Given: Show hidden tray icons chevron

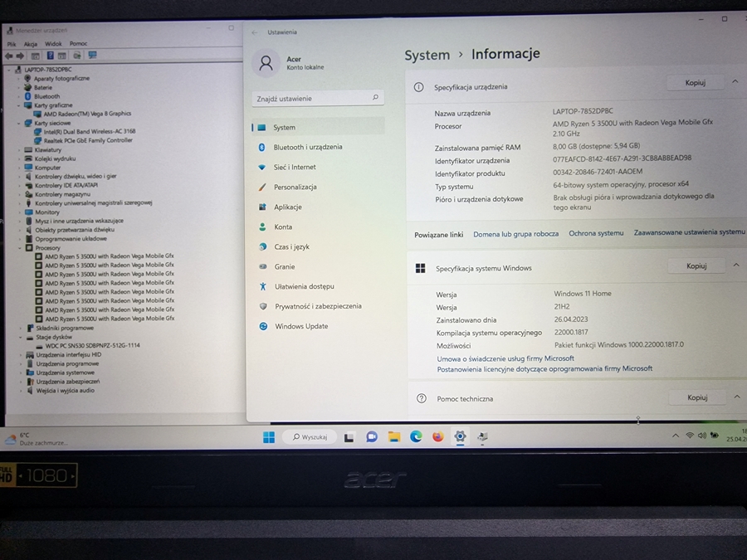Looking at the screenshot, I should [675, 436].
